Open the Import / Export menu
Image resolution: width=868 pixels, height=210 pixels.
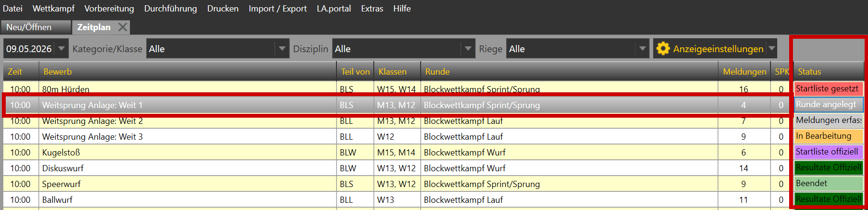[x=278, y=9]
